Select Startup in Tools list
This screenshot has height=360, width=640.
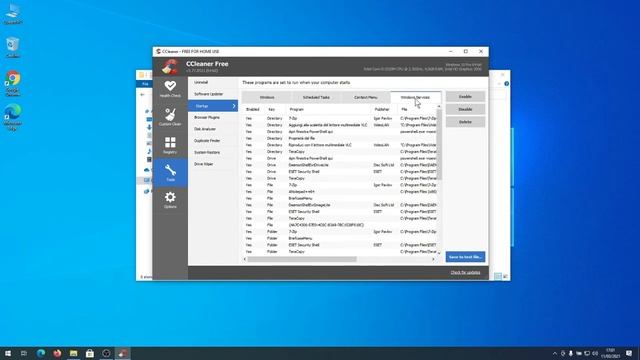[x=213, y=106]
